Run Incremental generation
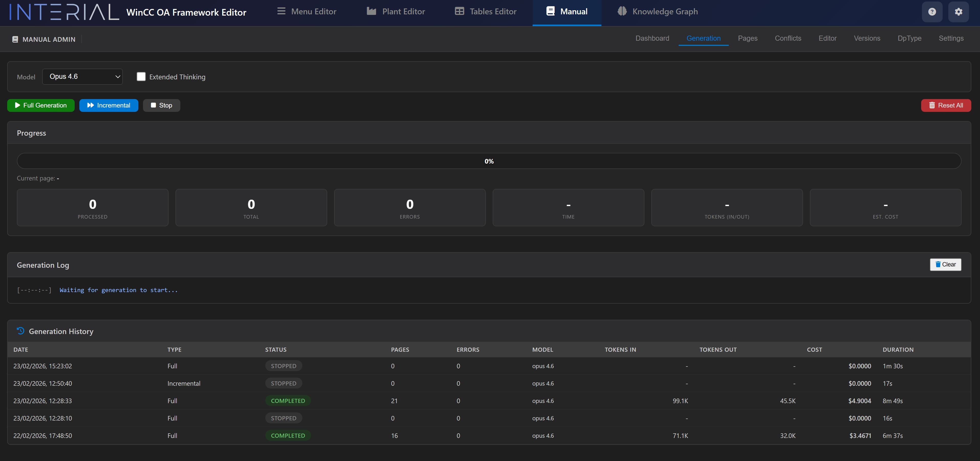The image size is (980, 461). point(108,105)
